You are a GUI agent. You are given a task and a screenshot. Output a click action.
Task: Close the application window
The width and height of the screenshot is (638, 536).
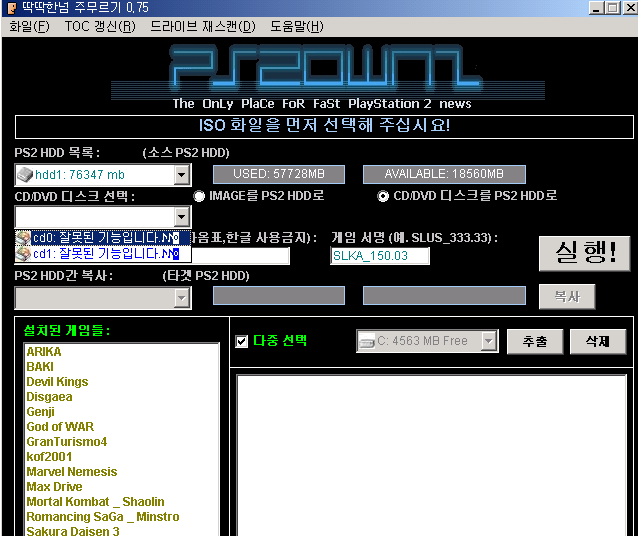[x=630, y=7]
